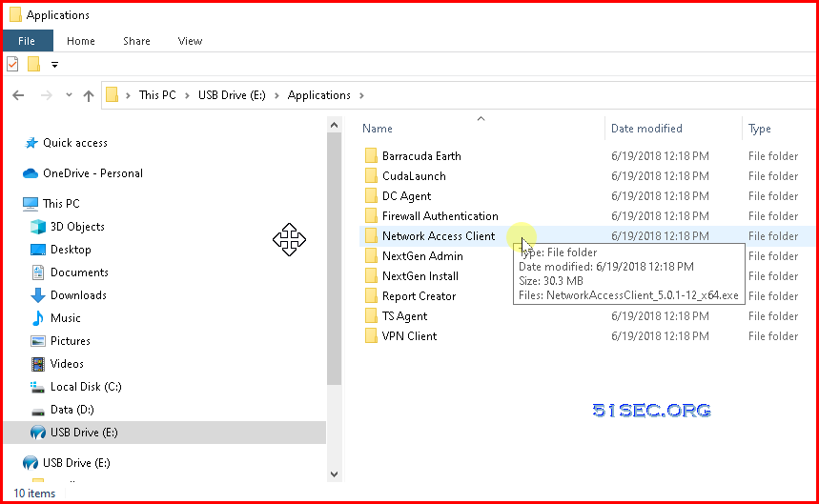Click the New folder quick access icon
The image size is (819, 504).
[x=34, y=64]
